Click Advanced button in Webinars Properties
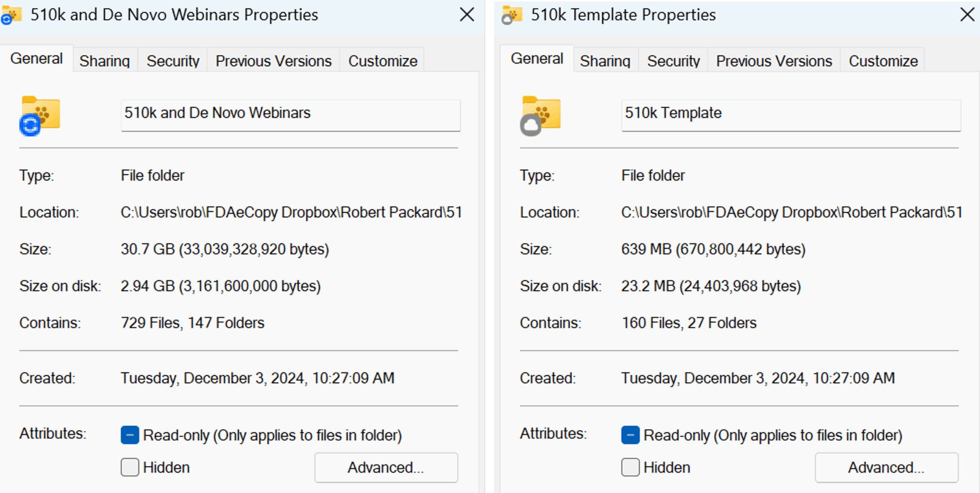 click(386, 467)
